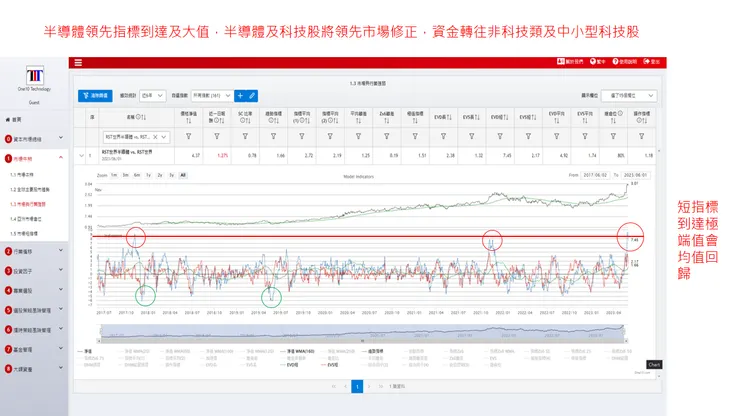Open the name filter dropdown arrow
Viewport: 740px width, 416px height.
[164, 137]
